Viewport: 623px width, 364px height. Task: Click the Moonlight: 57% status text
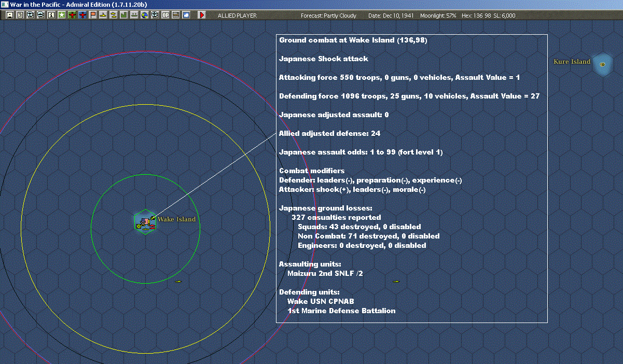coord(438,16)
